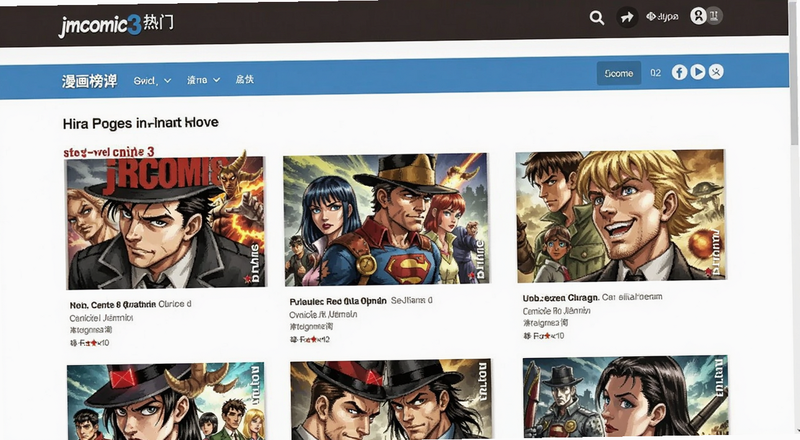The width and height of the screenshot is (800, 440).
Task: Open the Facebook icon in blue bar
Action: [679, 72]
